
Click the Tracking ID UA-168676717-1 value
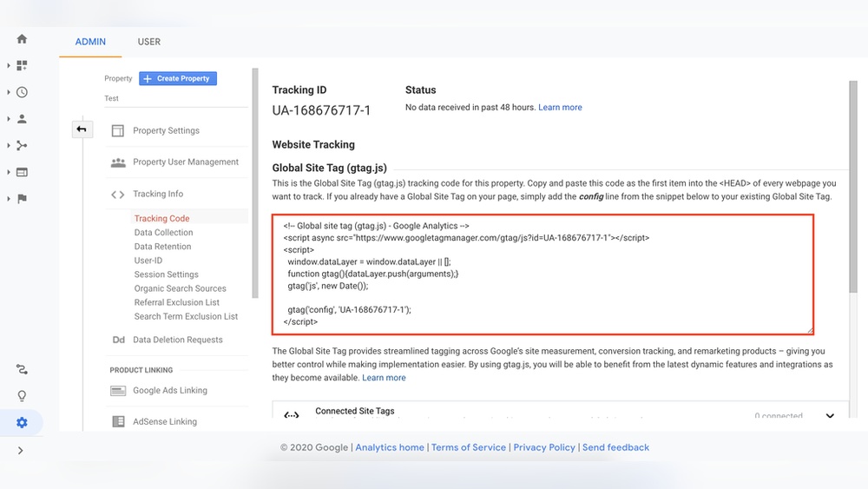(321, 110)
